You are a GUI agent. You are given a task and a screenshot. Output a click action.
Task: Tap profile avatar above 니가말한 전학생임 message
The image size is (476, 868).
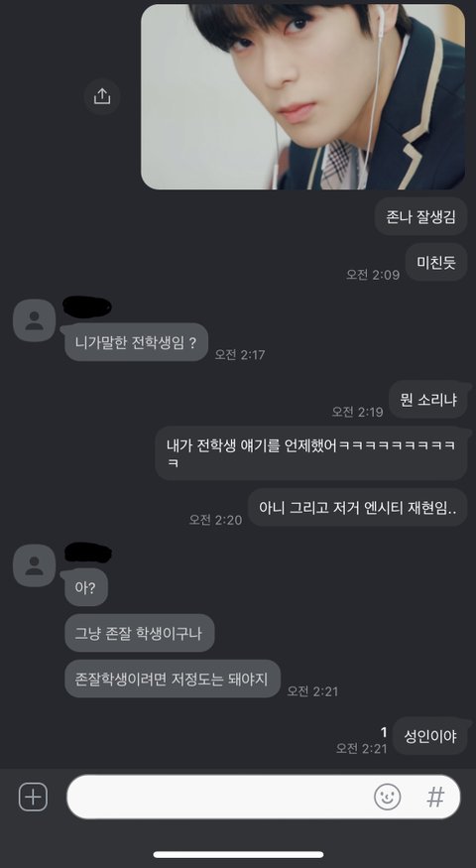(35, 320)
